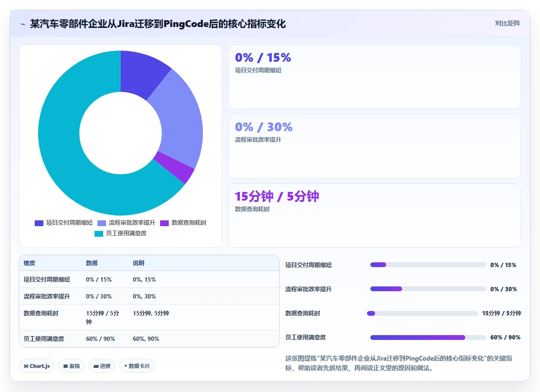Screen dimensions: 540x392
Task: Click the 数据查询耗时 progress bar
Action: tap(422, 313)
